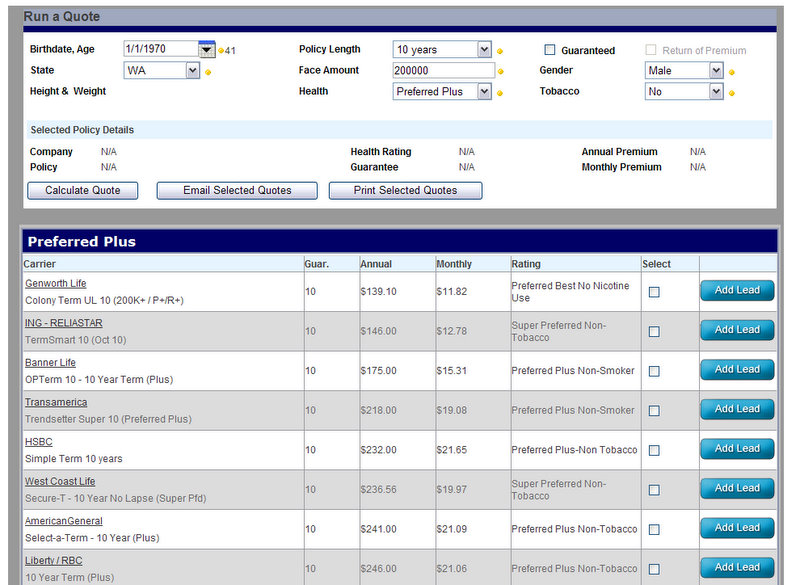Expand the State dropdown showing WA
Image resolution: width=800 pixels, height=585 pixels.
(x=192, y=70)
